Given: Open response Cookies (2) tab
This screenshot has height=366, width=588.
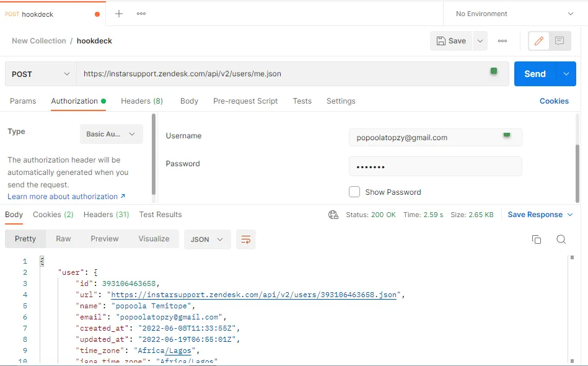Looking at the screenshot, I should (53, 215).
